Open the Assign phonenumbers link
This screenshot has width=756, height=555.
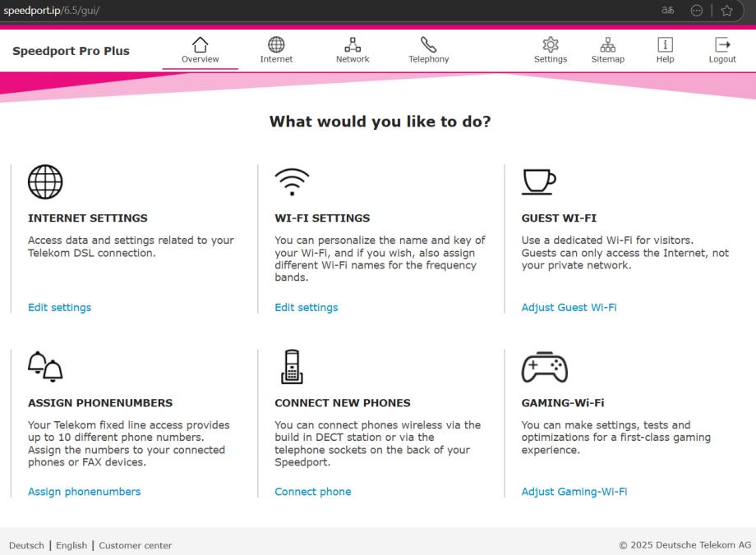pyautogui.click(x=85, y=492)
